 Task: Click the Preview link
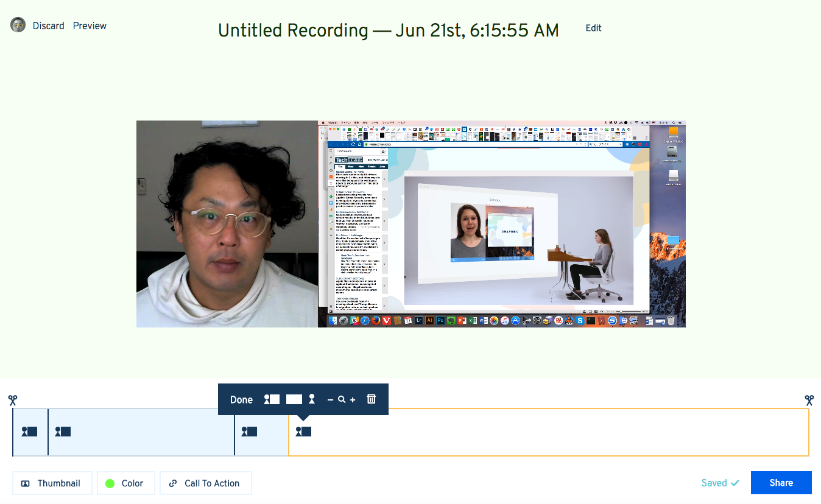pyautogui.click(x=90, y=26)
